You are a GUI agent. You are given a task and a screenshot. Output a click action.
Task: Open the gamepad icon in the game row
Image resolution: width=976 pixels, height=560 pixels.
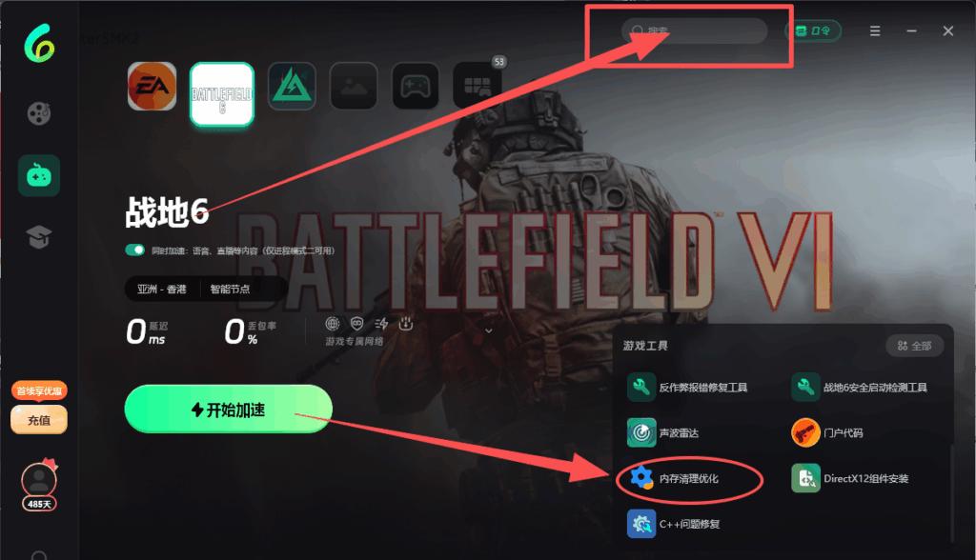pos(416,86)
